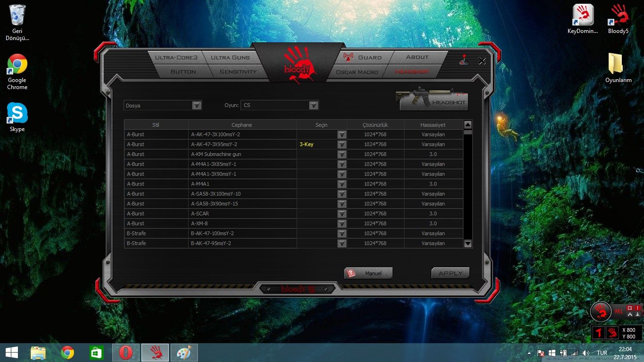Click the Bloody app taskbar button
644x362 pixels.
pos(155,353)
